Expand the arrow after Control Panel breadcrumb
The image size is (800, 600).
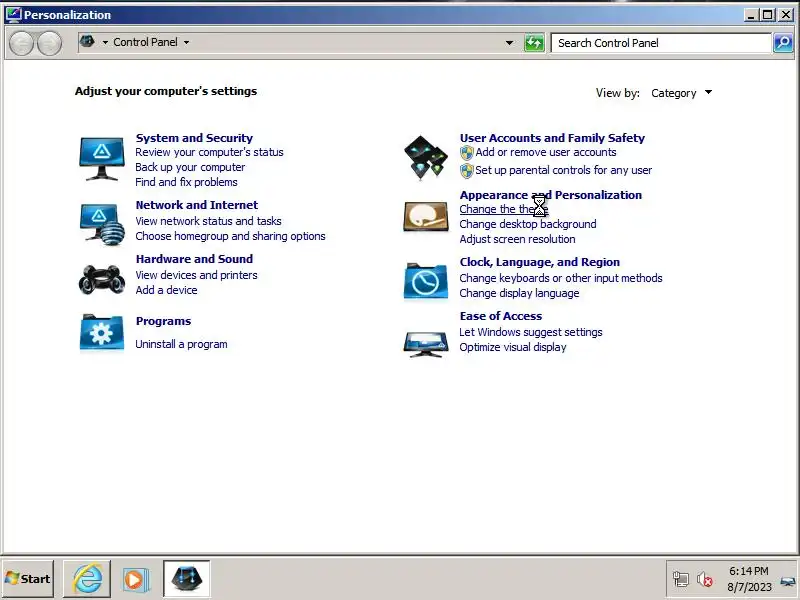(186, 42)
